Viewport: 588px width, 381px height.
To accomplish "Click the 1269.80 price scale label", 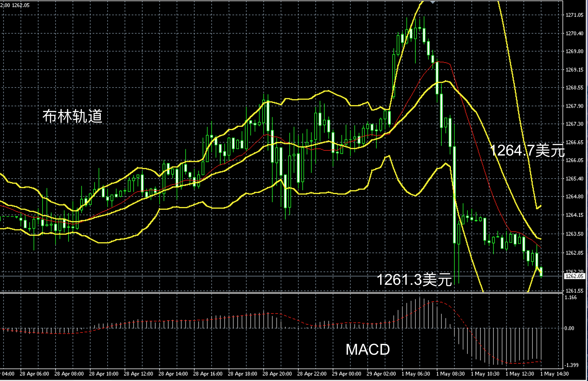I will pyautogui.click(x=574, y=51).
